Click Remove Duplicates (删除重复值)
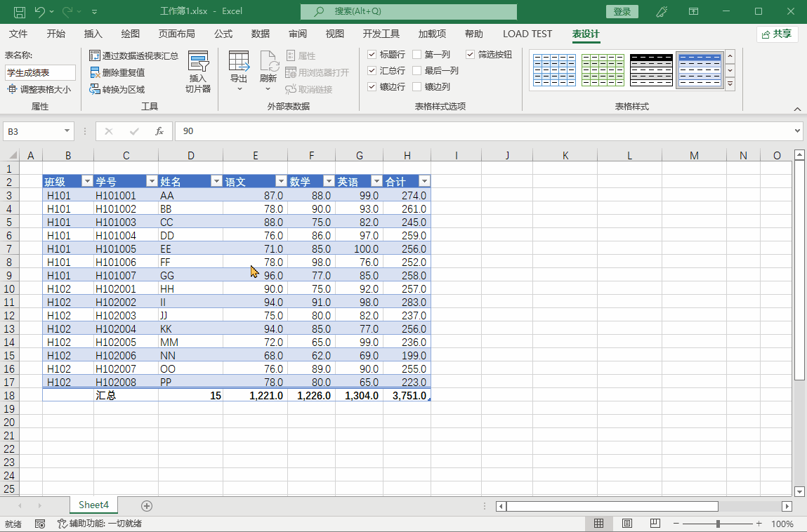This screenshot has width=807, height=532. point(117,72)
